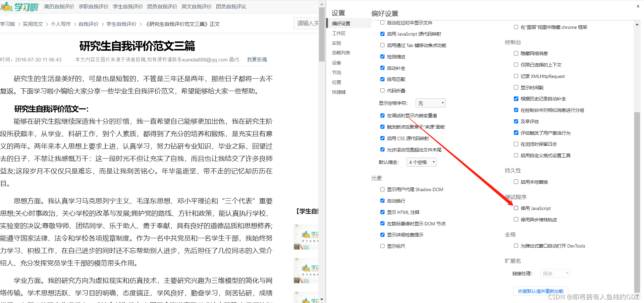Viewport: 644px width, 303px height.
Task: Open first sidebar article thumbnail
Action: 306,237
